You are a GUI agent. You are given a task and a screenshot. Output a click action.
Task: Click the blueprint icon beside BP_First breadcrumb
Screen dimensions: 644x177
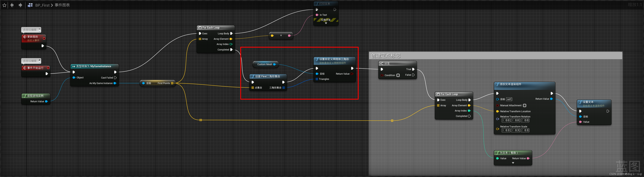tap(31, 5)
